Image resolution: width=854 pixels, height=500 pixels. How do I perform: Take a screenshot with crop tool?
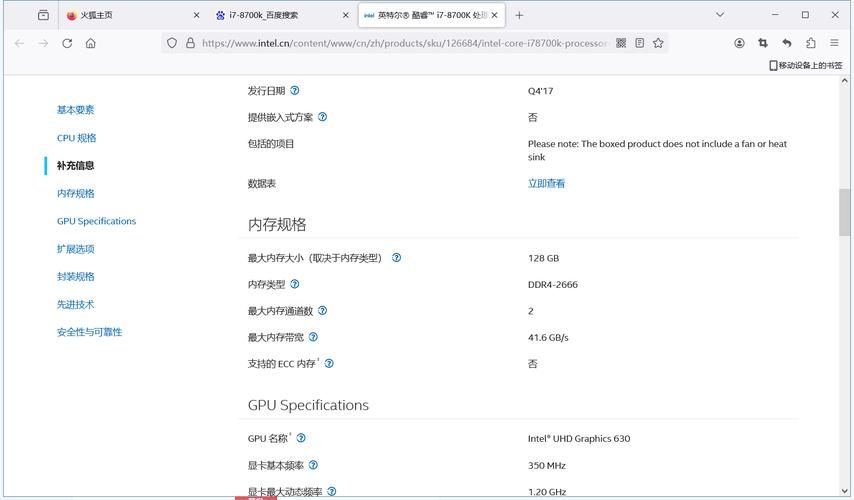763,43
